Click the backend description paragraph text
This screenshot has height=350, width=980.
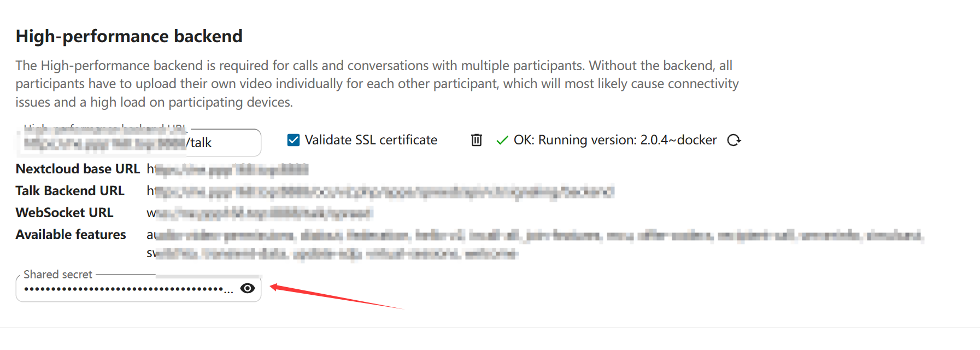pyautogui.click(x=376, y=84)
